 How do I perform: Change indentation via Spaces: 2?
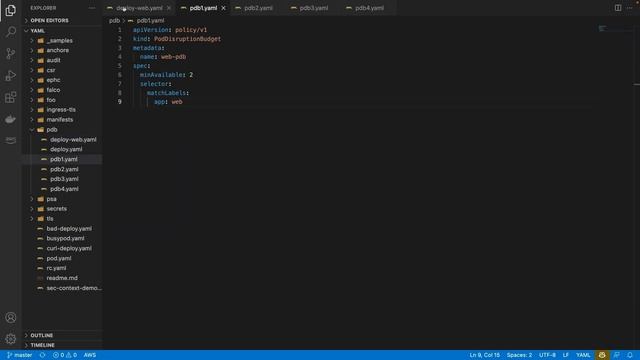(x=519, y=355)
